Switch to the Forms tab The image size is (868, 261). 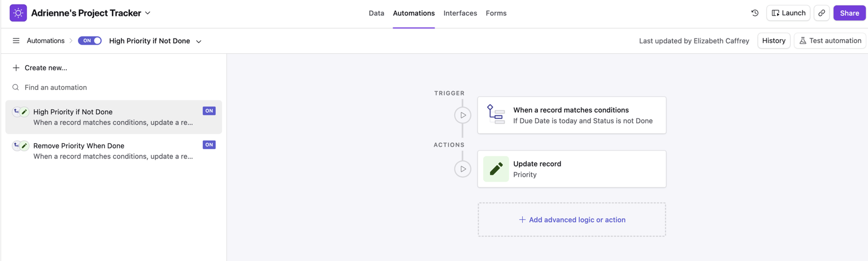(x=496, y=13)
